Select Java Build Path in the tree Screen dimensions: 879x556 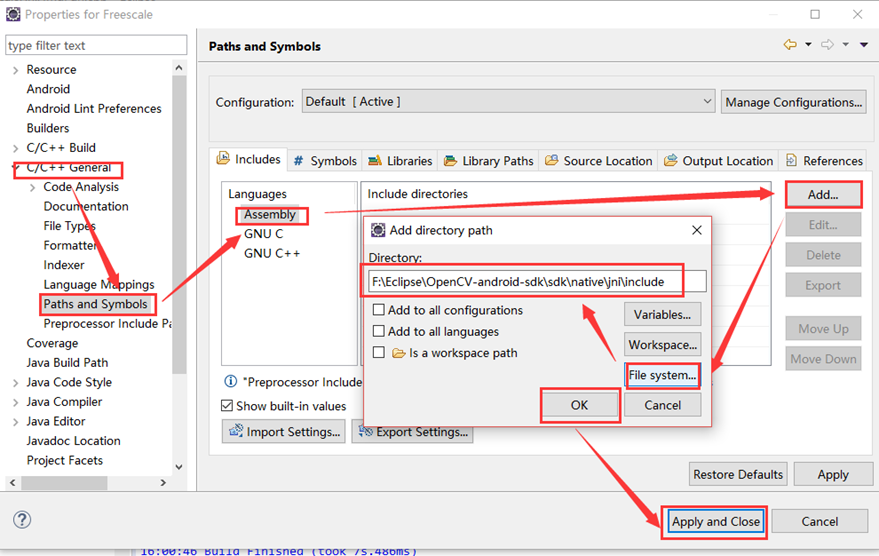point(67,363)
